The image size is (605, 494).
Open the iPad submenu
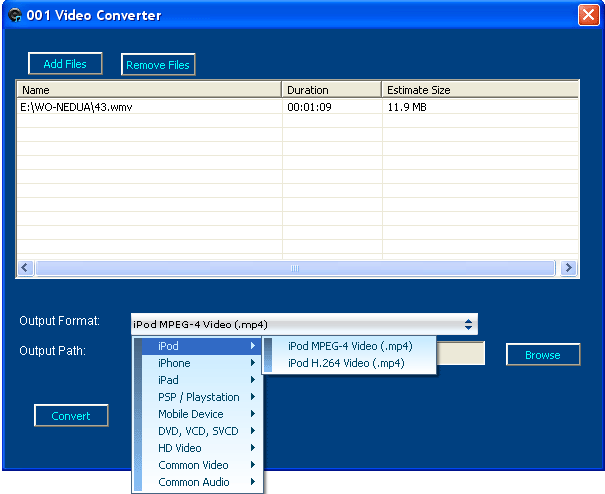pyautogui.click(x=199, y=380)
